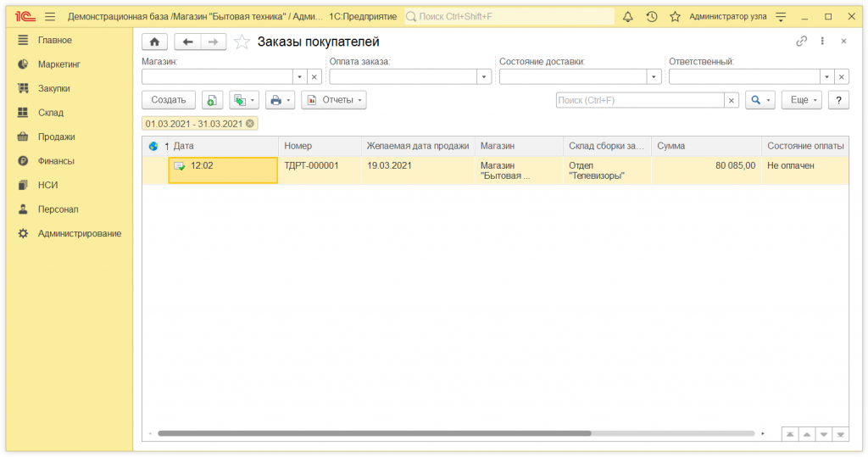Open notifications bell icon
This screenshot has height=457, width=868.
627,17
